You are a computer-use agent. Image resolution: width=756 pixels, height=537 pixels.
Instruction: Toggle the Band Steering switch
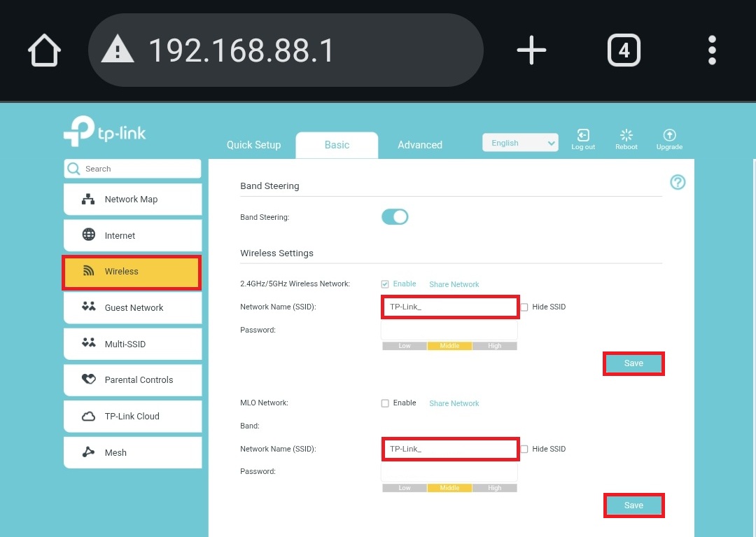pyautogui.click(x=395, y=217)
